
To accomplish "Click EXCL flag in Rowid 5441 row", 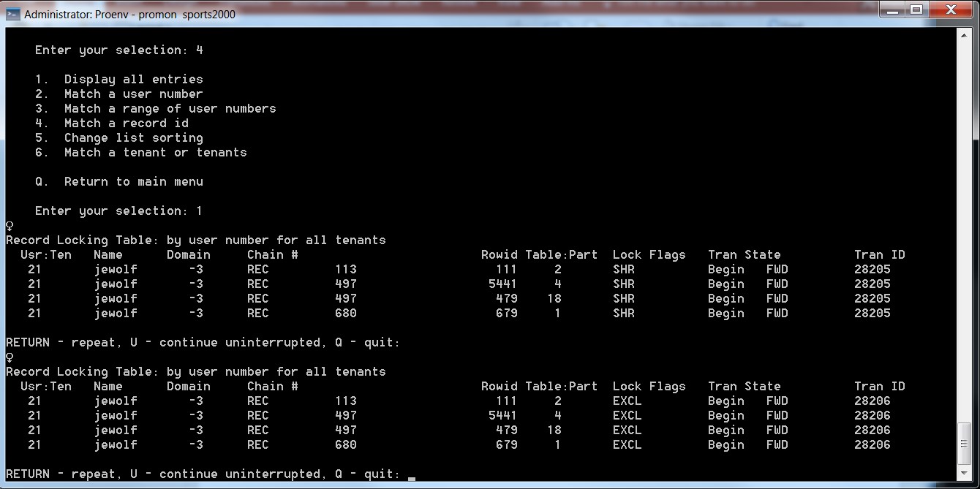I will click(x=627, y=415).
